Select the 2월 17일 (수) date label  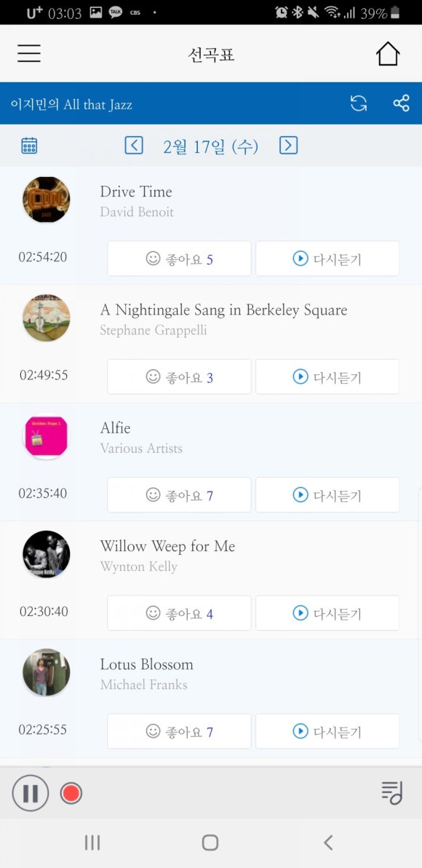[x=211, y=146]
